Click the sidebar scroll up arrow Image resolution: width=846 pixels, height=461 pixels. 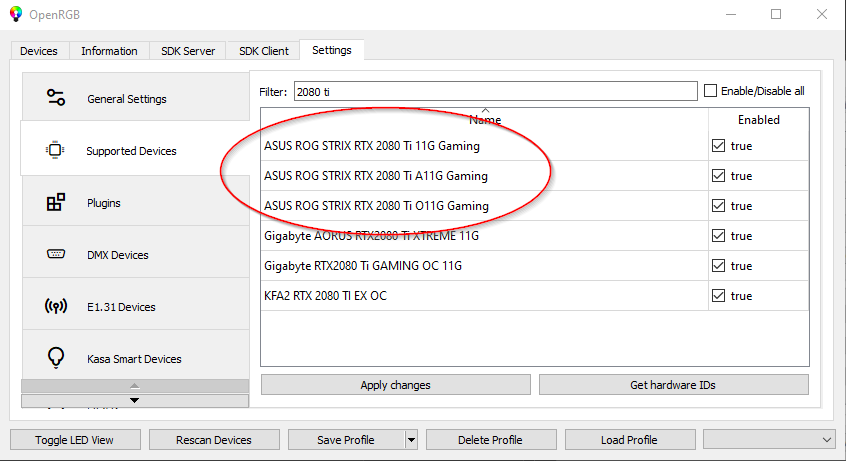point(135,385)
